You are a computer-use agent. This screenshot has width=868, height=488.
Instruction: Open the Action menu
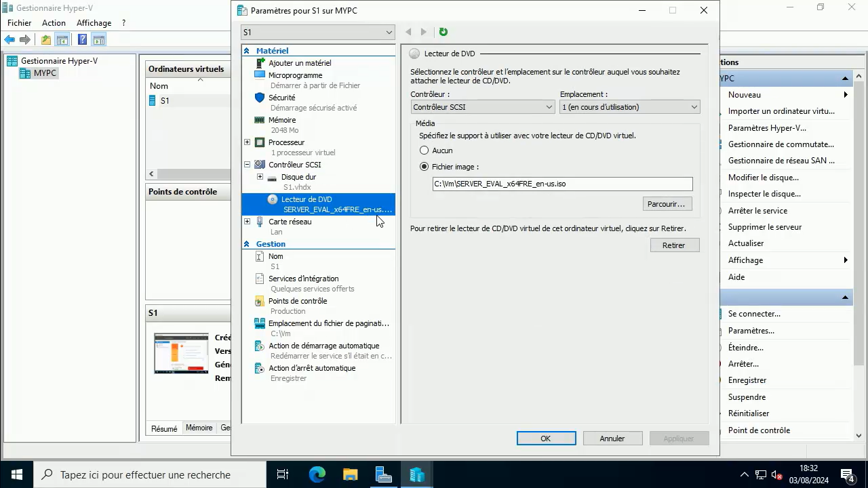54,22
